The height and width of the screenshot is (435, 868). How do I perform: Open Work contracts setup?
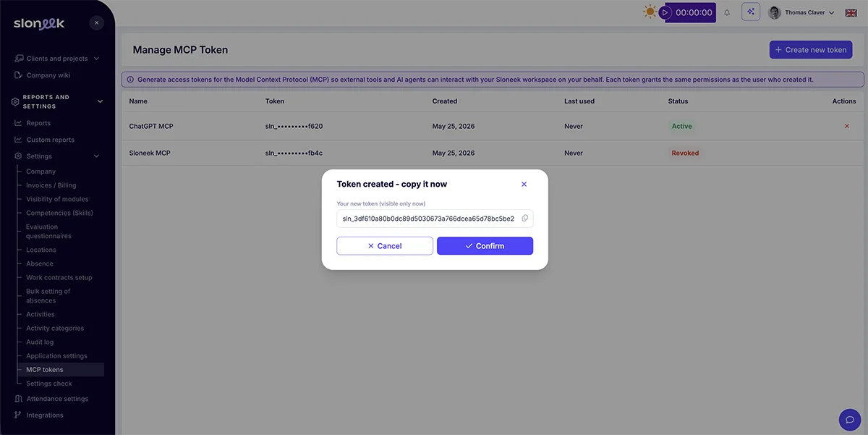coord(59,277)
